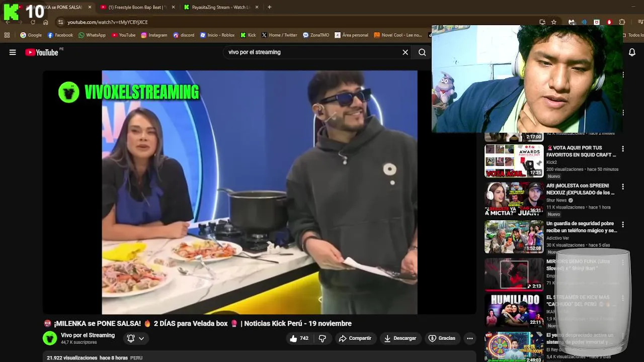644x362 pixels.
Task: Go to browser home page icon
Action: point(45,22)
